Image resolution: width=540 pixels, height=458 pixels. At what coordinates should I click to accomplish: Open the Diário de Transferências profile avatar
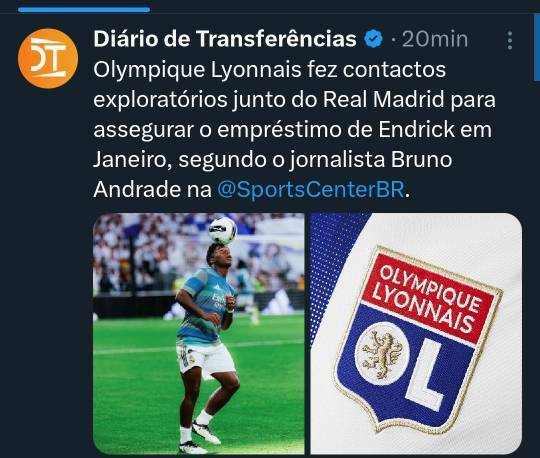tap(48, 58)
